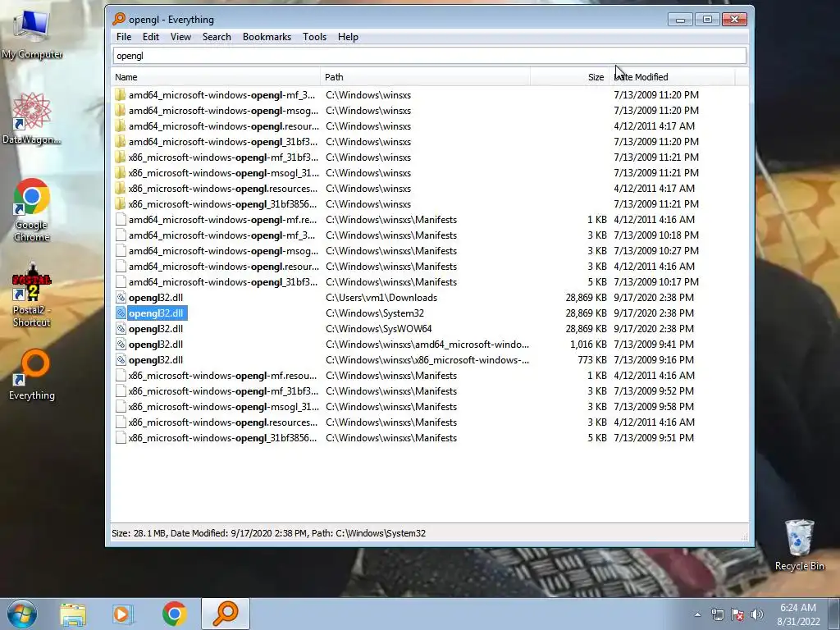Open the Windows Start menu
The width and height of the screenshot is (840, 630).
click(x=22, y=614)
